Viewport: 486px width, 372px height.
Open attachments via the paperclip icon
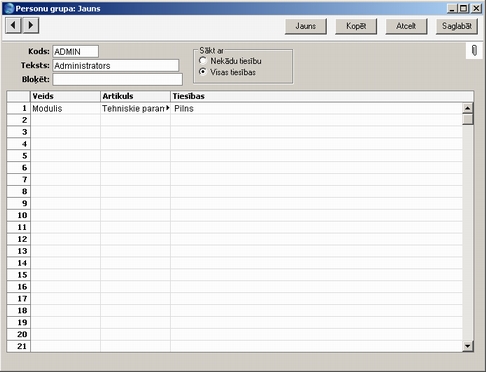[474, 51]
